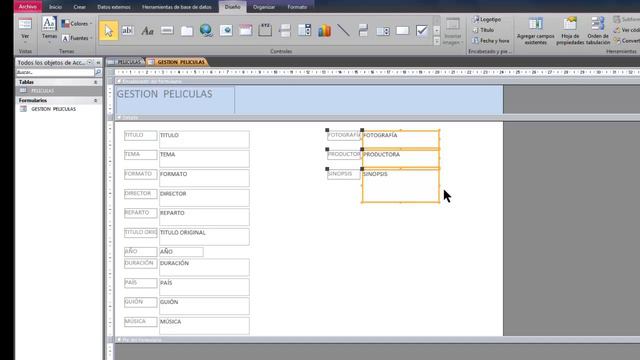The image size is (640, 360).
Task: Select the DIRECTOR text box
Action: 204,198
